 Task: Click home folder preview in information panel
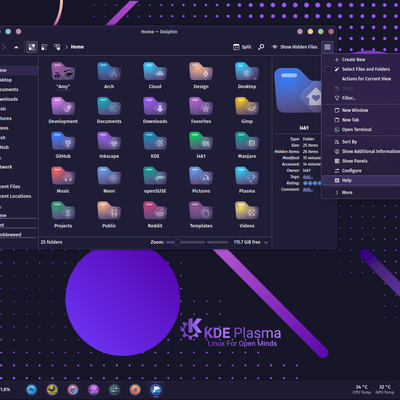[x=298, y=90]
